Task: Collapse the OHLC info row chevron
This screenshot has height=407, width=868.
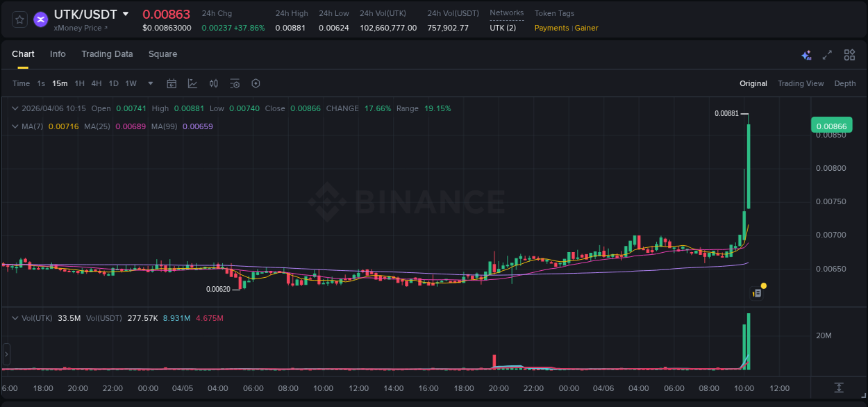Action: pyautogui.click(x=15, y=108)
